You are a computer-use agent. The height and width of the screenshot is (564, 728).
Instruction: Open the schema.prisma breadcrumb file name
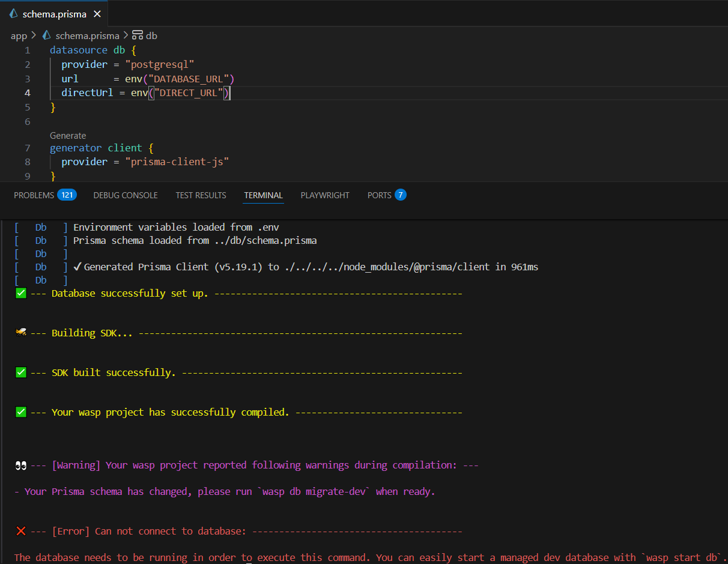(x=87, y=35)
